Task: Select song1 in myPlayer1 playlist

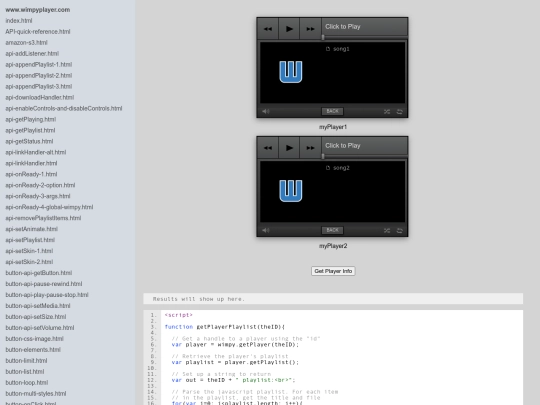Action: (338, 49)
